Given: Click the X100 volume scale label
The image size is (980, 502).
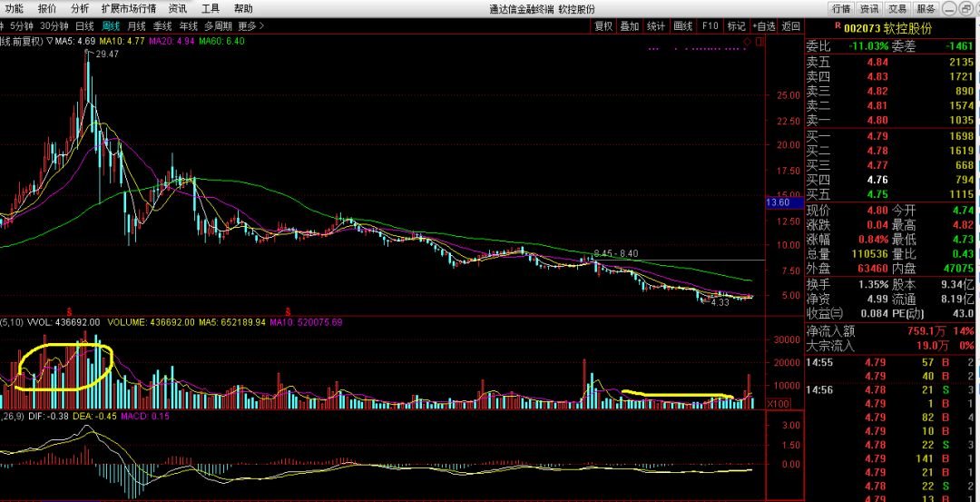Looking at the screenshot, I should 779,404.
